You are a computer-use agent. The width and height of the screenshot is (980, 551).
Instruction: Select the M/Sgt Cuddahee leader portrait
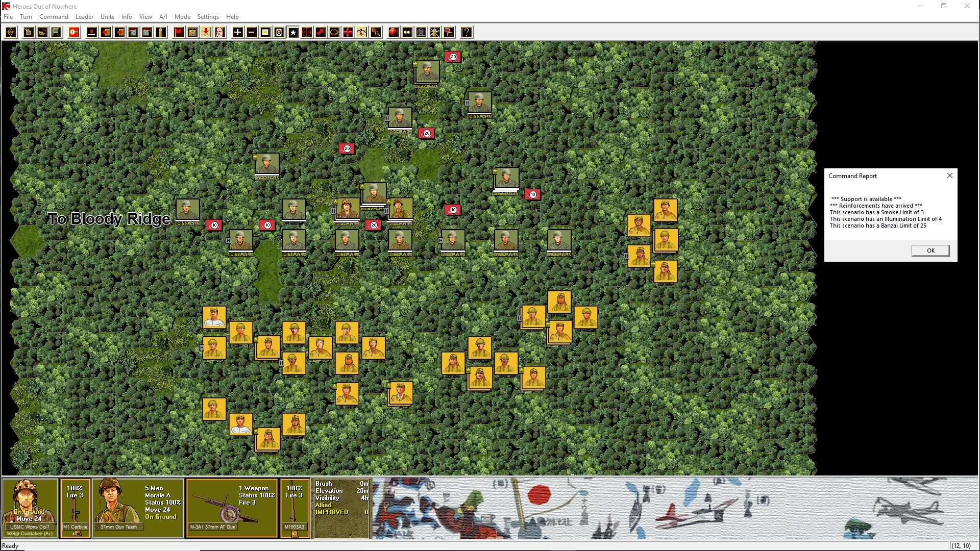pyautogui.click(x=30, y=508)
